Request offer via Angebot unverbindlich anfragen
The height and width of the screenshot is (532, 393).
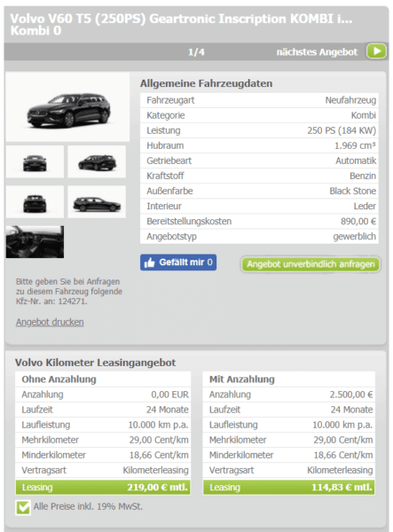coord(310,264)
